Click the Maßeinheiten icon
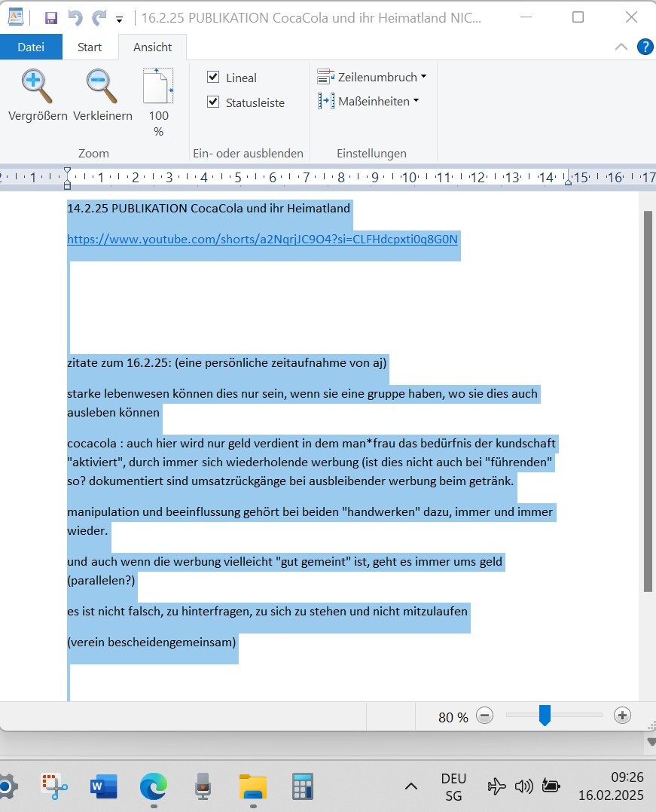Screen dimensions: 656x812 point(325,101)
